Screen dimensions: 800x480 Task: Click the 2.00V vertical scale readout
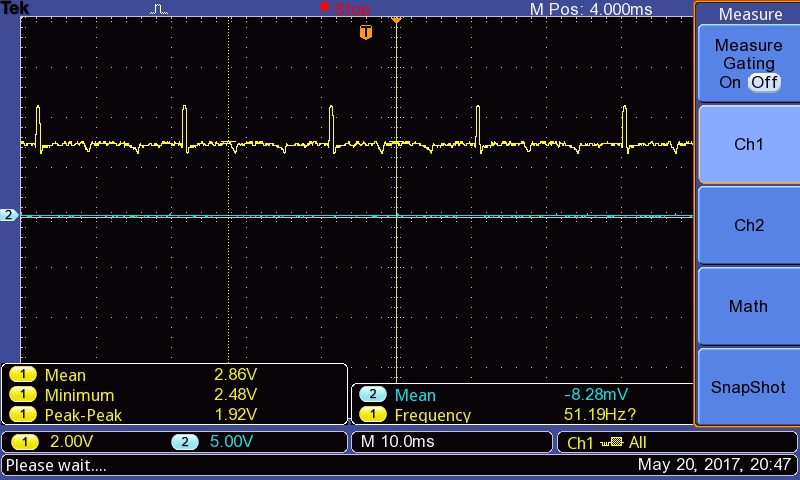click(71, 441)
